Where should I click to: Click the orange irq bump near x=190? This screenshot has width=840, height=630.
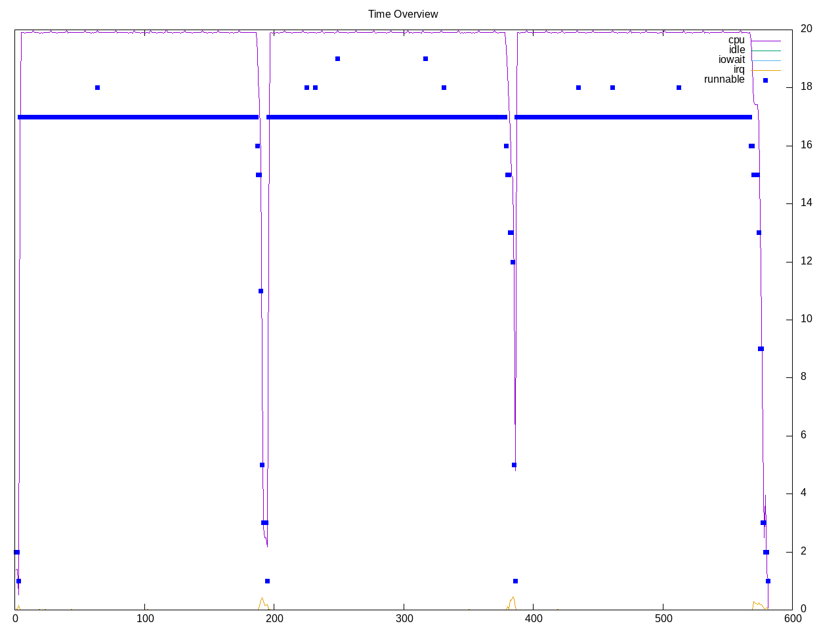[x=262, y=600]
